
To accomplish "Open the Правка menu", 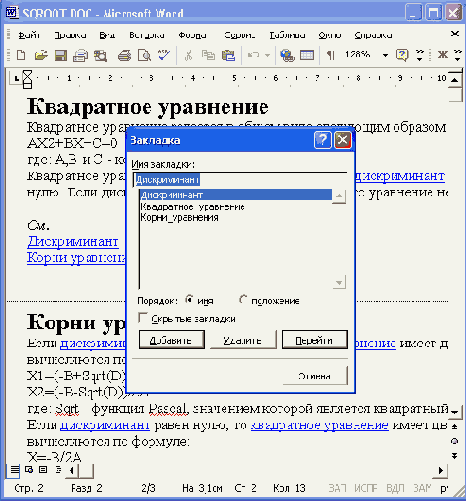I will pyautogui.click(x=70, y=35).
